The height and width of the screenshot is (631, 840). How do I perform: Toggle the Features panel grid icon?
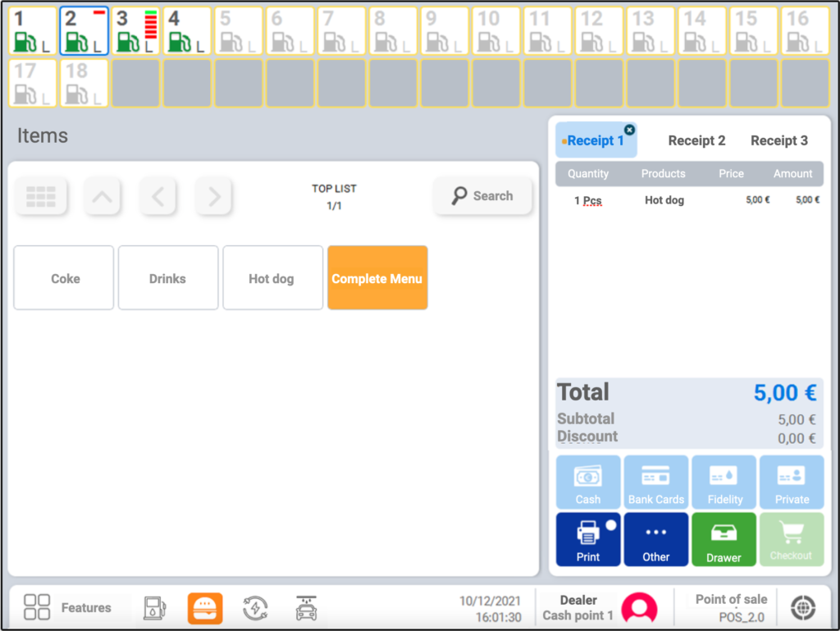(36, 606)
